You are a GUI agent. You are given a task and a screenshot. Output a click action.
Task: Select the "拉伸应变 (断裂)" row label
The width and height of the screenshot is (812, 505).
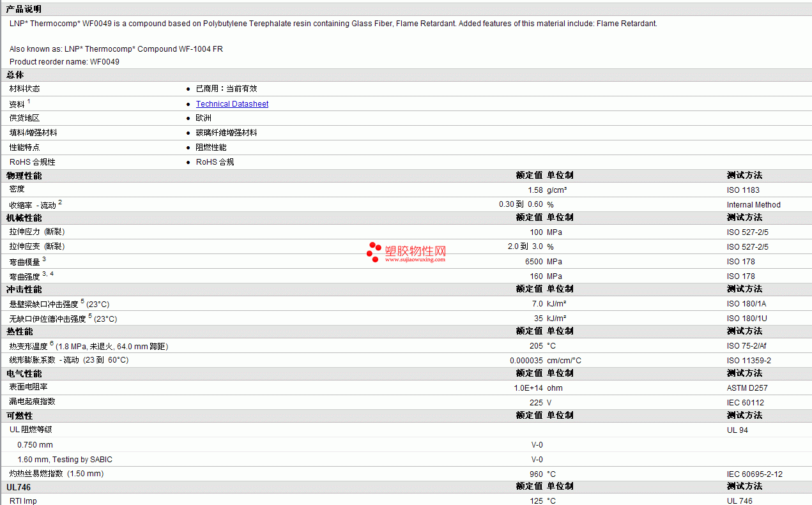[x=37, y=246]
